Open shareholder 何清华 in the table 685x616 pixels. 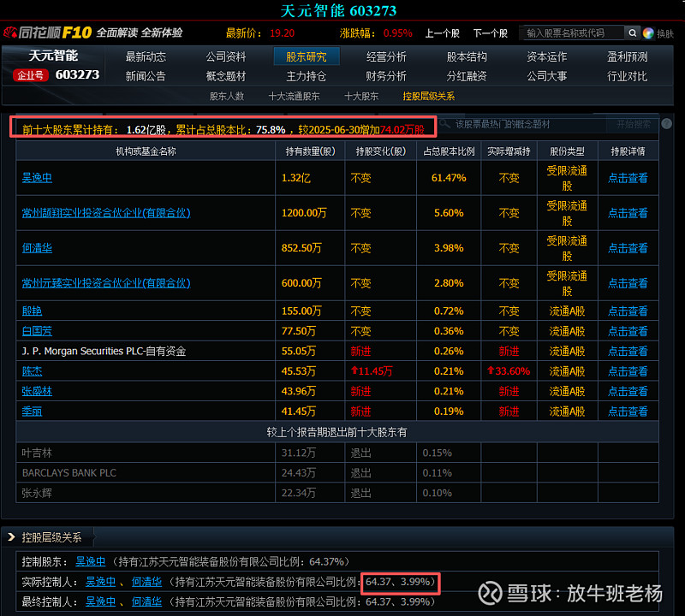click(37, 248)
